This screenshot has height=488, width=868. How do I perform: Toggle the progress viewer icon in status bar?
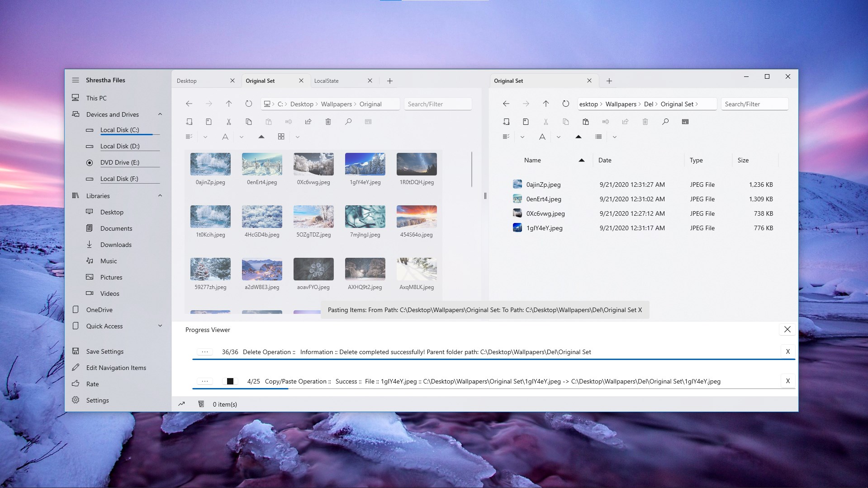coord(181,404)
